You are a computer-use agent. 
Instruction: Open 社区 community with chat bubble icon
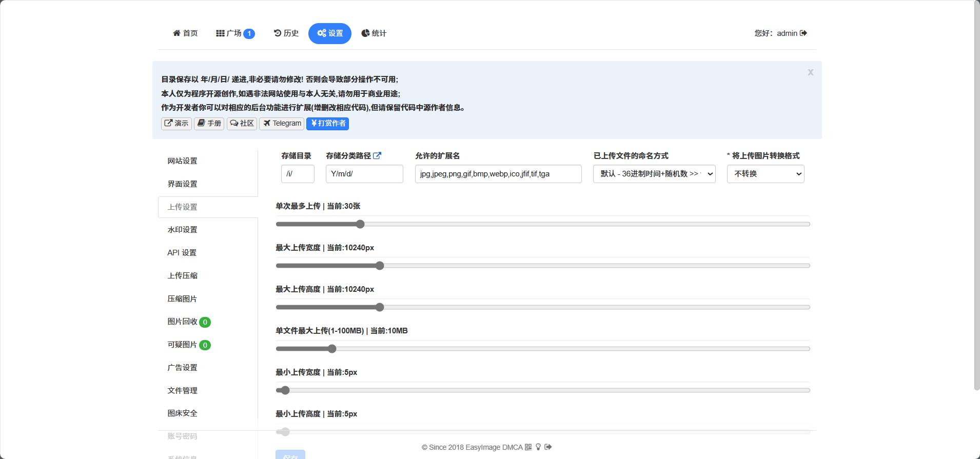click(242, 124)
